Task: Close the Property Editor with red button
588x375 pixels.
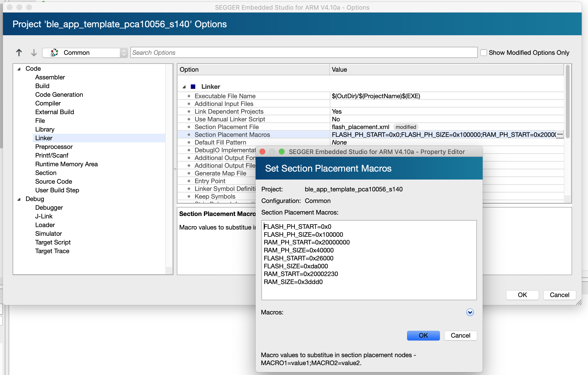Action: pos(263,152)
